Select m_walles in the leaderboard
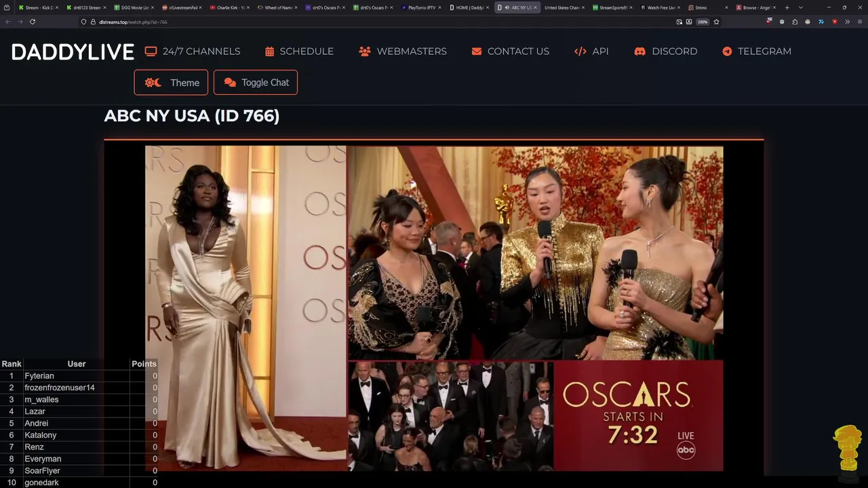868x488 pixels. click(41, 400)
